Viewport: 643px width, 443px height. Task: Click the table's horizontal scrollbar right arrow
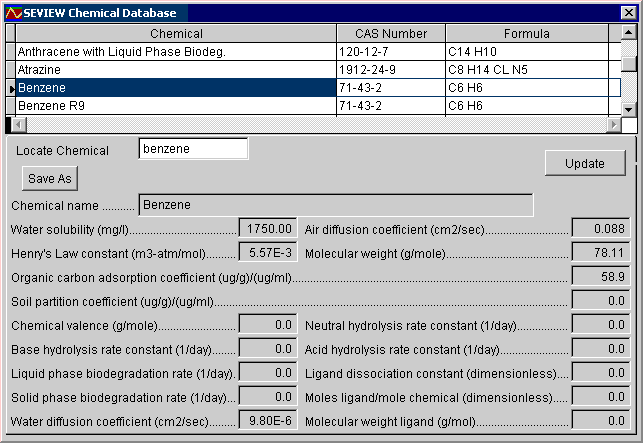pyautogui.click(x=613, y=124)
